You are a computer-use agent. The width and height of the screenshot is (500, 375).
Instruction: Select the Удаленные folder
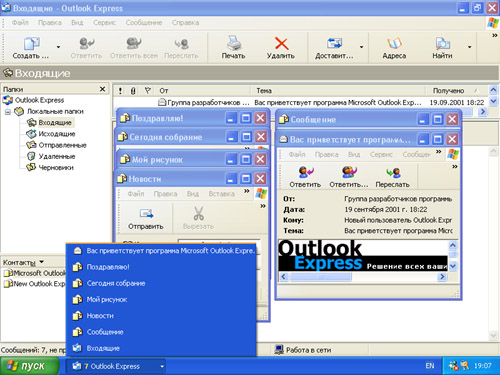(x=57, y=156)
